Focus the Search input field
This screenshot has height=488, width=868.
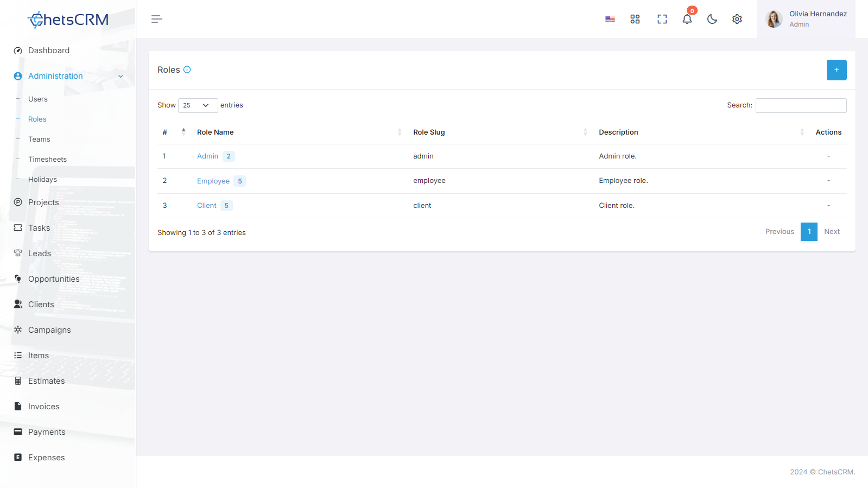coord(801,105)
